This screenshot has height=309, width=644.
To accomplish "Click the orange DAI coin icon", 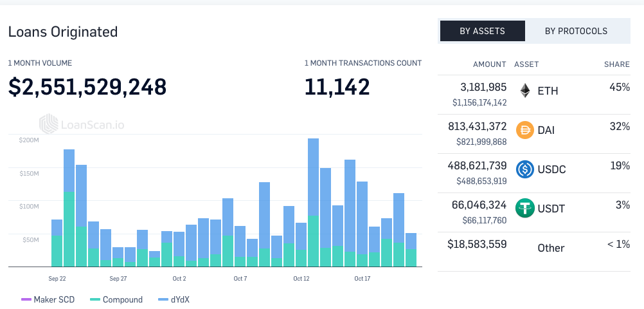I will [x=525, y=130].
